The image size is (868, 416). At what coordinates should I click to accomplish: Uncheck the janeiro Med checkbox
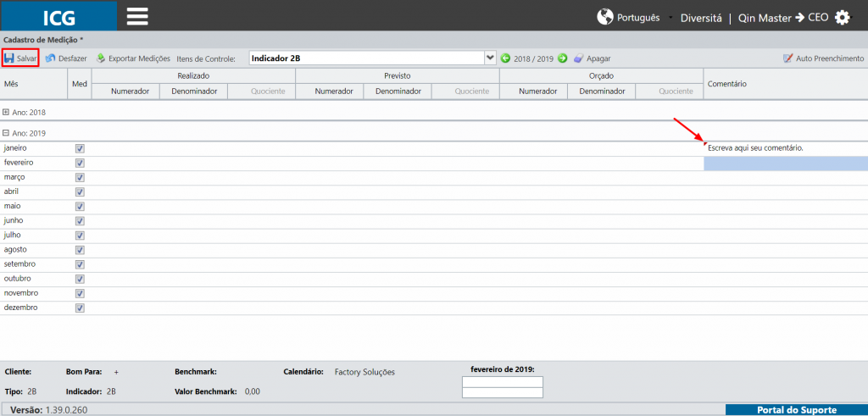80,149
